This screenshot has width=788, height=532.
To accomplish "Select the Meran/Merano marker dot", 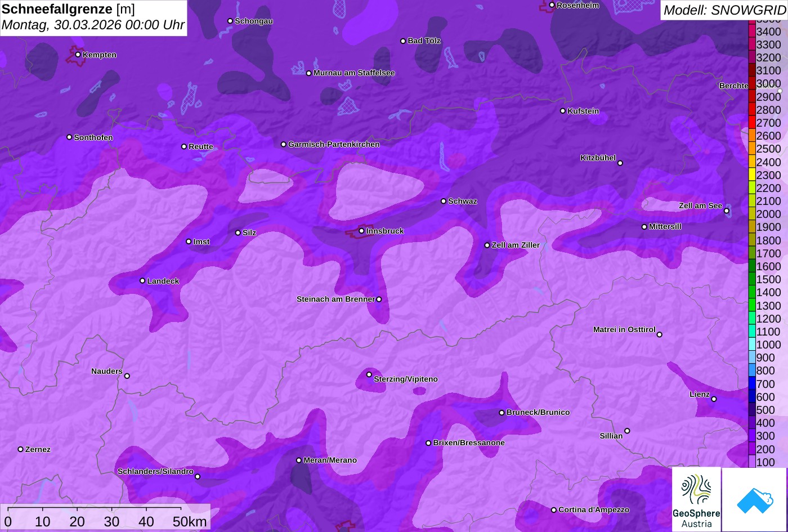I will [x=299, y=460].
